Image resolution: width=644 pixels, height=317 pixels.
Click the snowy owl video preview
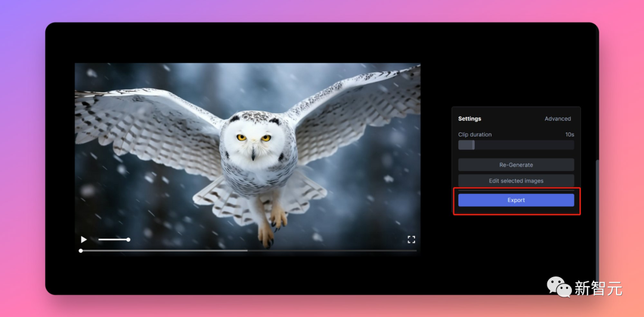click(247, 159)
